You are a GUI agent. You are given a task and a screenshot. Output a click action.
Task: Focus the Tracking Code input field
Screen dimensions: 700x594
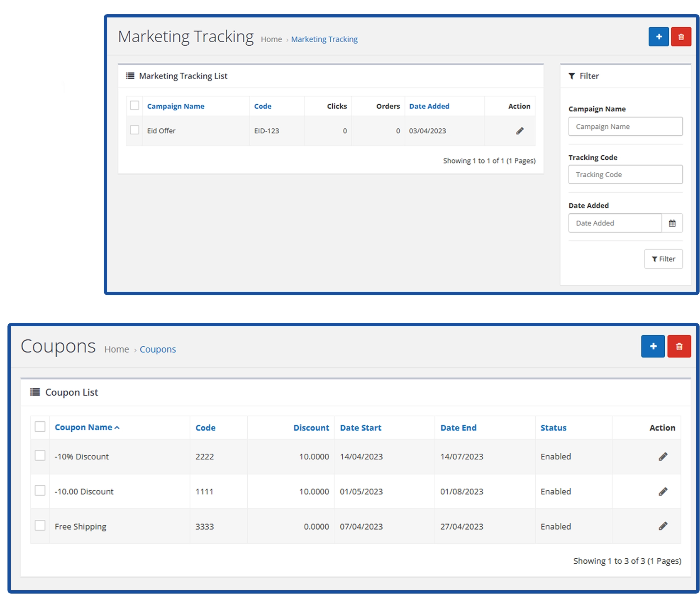625,175
